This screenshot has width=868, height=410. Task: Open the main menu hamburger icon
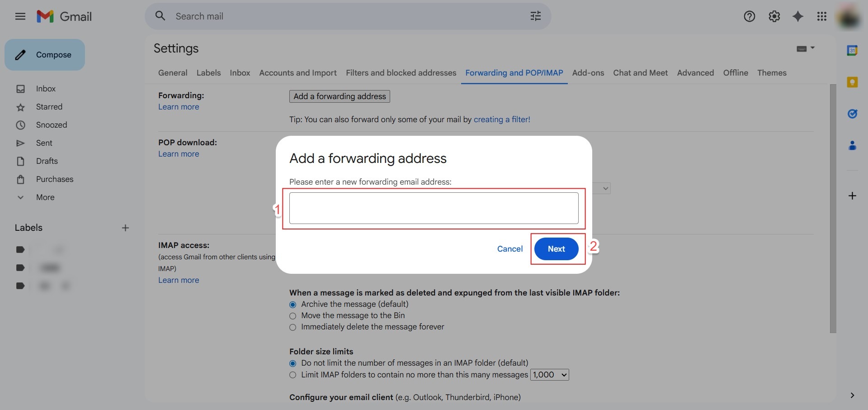(20, 17)
